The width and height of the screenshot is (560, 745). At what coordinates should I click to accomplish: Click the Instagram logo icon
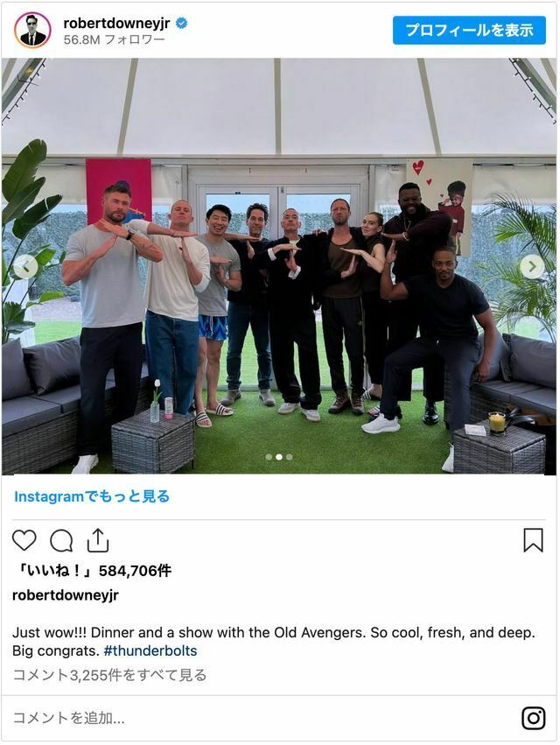(x=533, y=718)
